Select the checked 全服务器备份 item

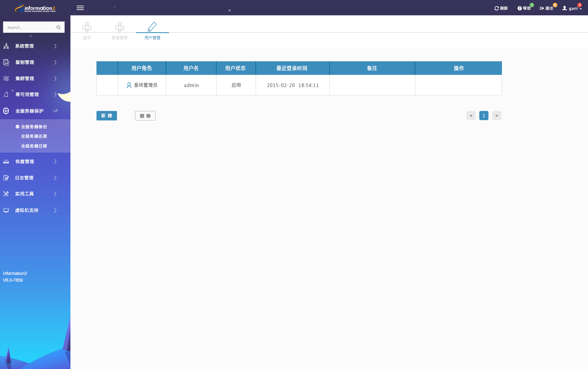(x=34, y=127)
